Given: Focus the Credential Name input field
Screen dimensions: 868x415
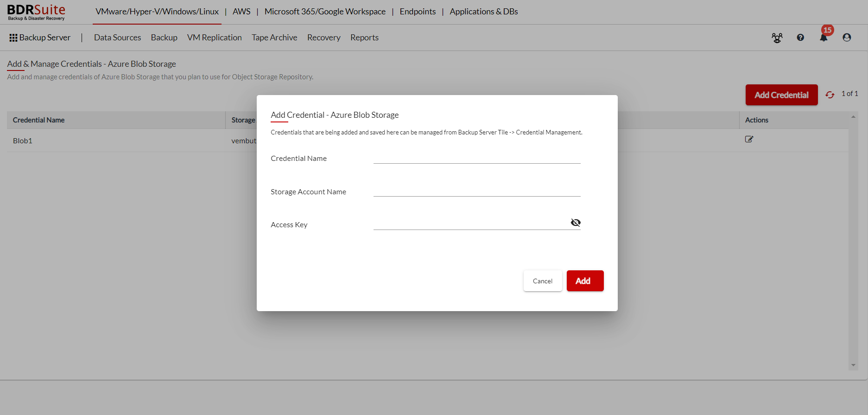Looking at the screenshot, I should pos(477,158).
